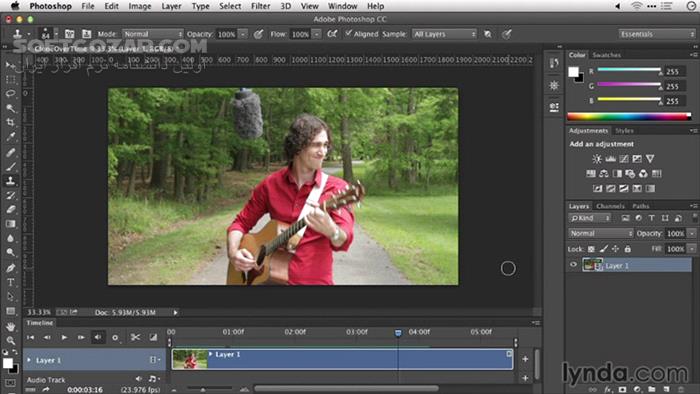Viewport: 700px width, 394px height.
Task: Add Levels adjustment
Action: point(610,159)
